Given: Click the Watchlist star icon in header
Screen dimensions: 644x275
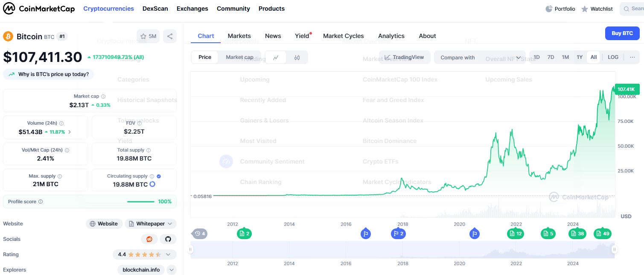Looking at the screenshot, I should (x=585, y=9).
